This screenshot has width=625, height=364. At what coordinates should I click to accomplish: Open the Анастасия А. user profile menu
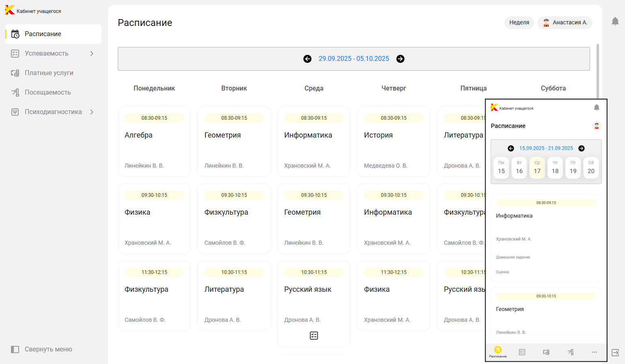(565, 23)
